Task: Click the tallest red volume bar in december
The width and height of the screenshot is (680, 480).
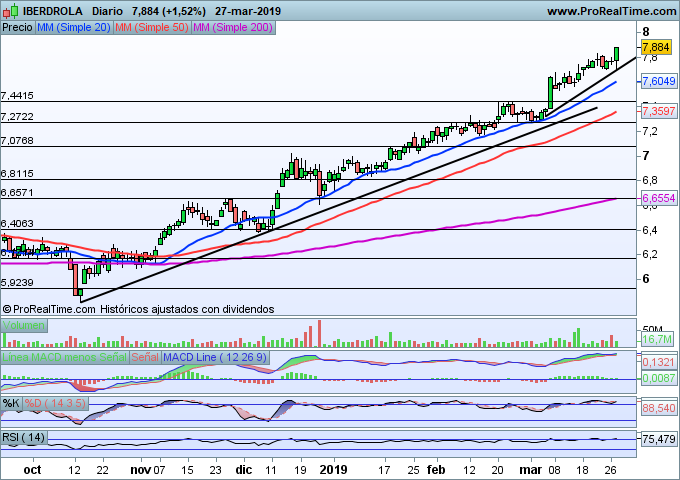Action: point(320,333)
